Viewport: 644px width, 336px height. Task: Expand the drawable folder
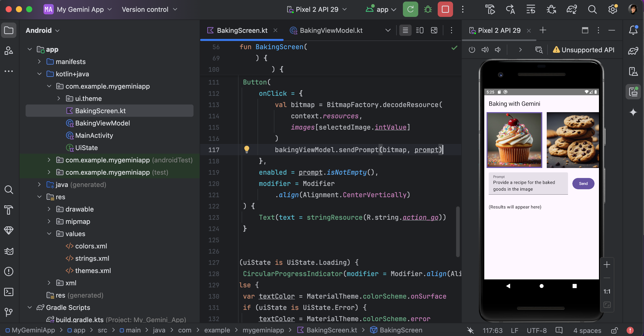[x=49, y=209]
